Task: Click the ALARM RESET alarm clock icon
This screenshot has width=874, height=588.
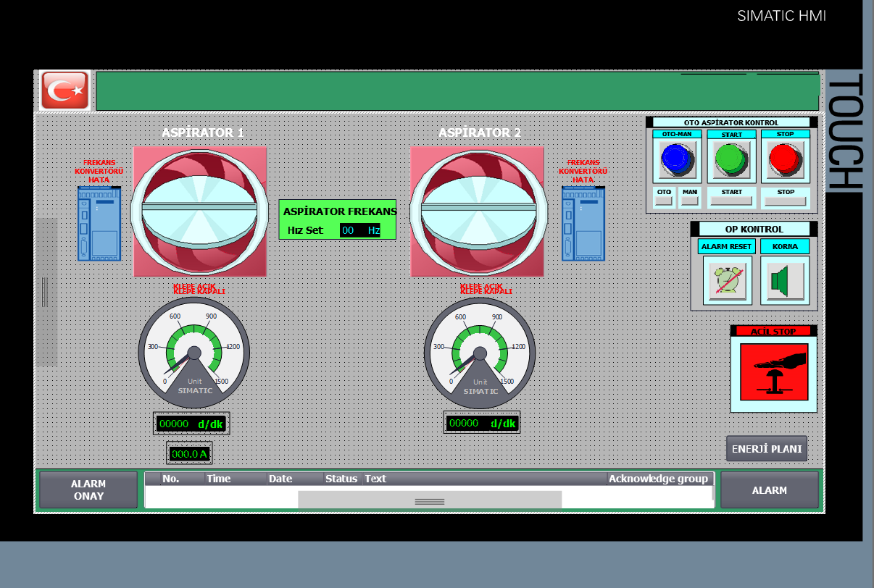Action: click(727, 280)
